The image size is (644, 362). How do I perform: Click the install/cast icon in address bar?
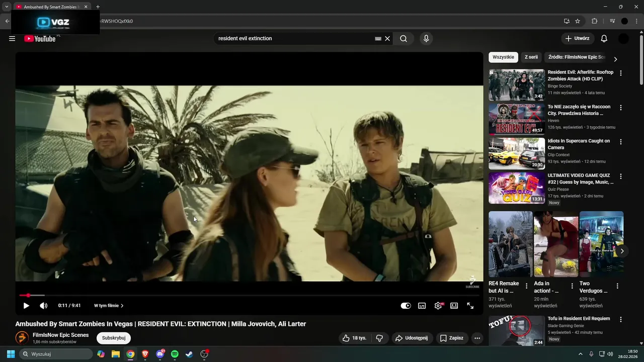567,21
